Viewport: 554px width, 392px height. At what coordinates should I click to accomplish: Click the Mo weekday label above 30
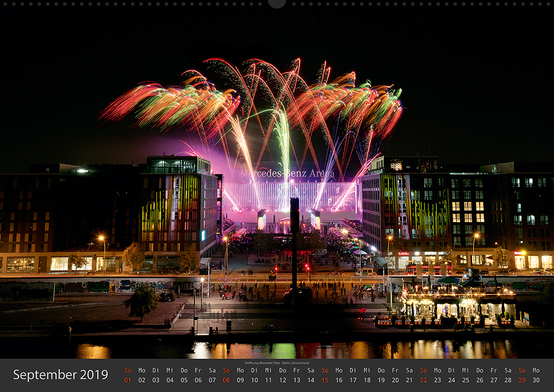pyautogui.click(x=536, y=370)
